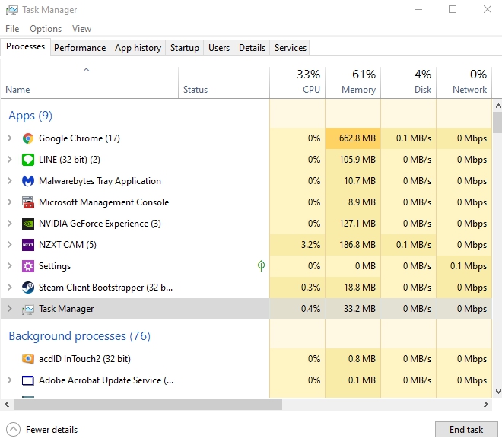Screen dimensions: 502x448
Task: Expand the Microsoft Management Console row
Action: 10,202
